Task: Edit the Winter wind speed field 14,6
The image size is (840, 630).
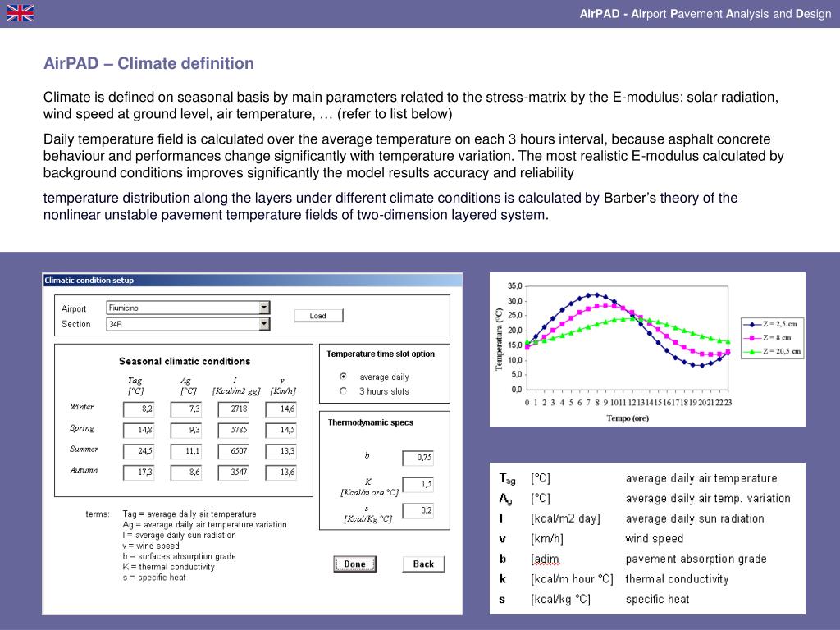Action: (281, 409)
